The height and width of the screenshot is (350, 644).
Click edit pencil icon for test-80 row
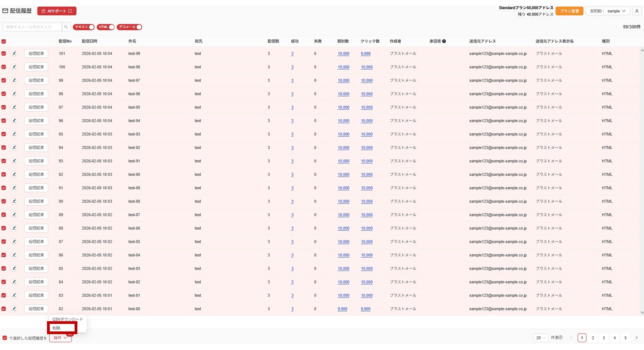click(x=14, y=309)
